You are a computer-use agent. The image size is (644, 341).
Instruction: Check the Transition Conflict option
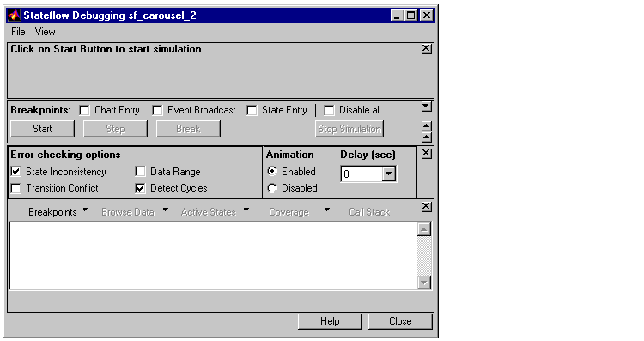coord(15,188)
